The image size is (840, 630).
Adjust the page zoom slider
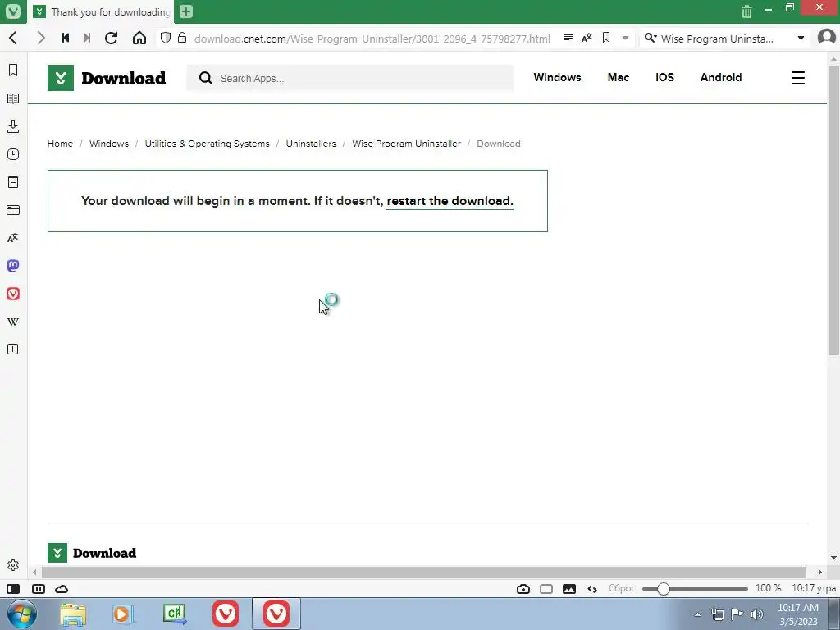(x=695, y=589)
